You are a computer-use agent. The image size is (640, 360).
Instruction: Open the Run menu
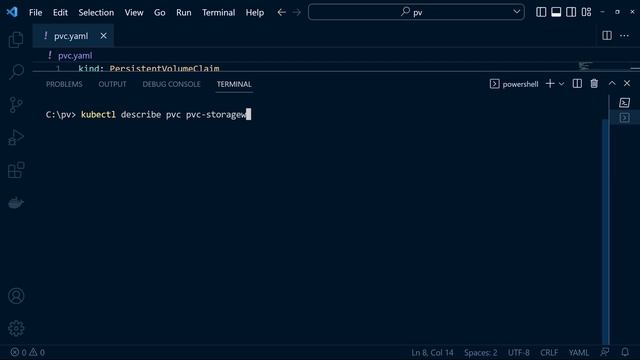[184, 12]
